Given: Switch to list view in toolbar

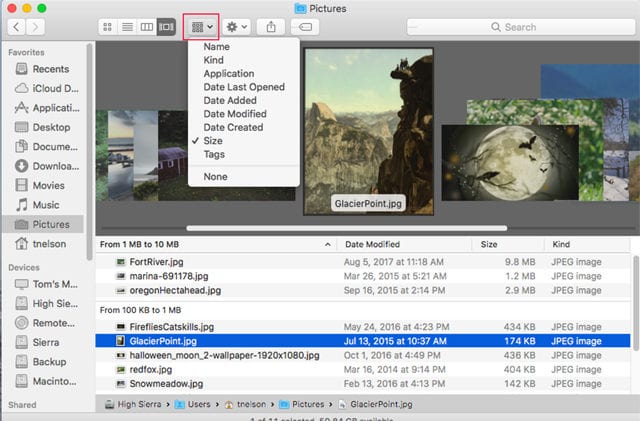Looking at the screenshot, I should pyautogui.click(x=127, y=27).
